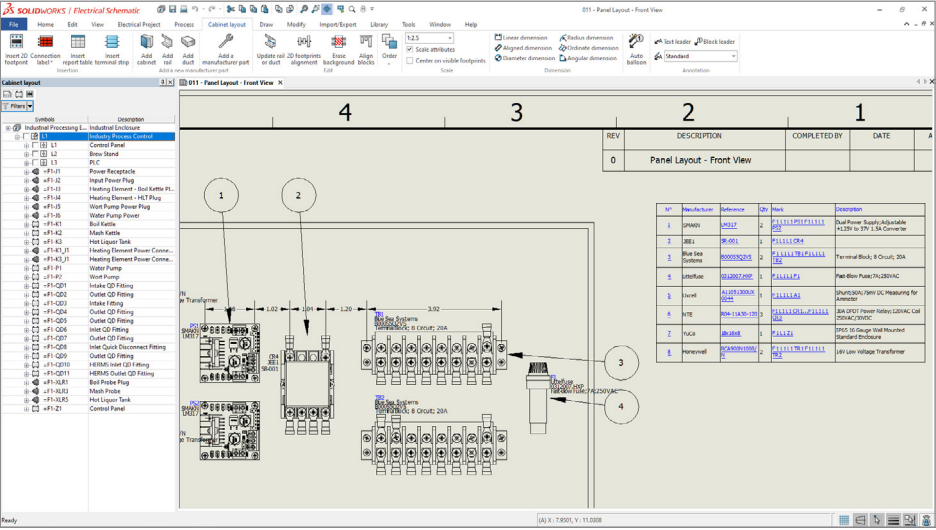Select the Radius dimension tool
Viewport: 936px width, 530px height.
click(586, 38)
